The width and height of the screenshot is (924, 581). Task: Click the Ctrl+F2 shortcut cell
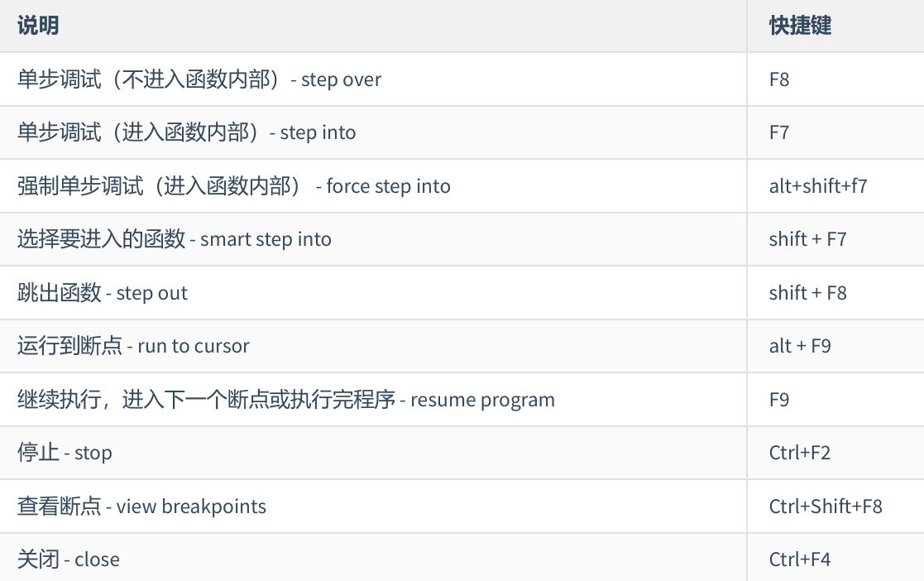(800, 453)
